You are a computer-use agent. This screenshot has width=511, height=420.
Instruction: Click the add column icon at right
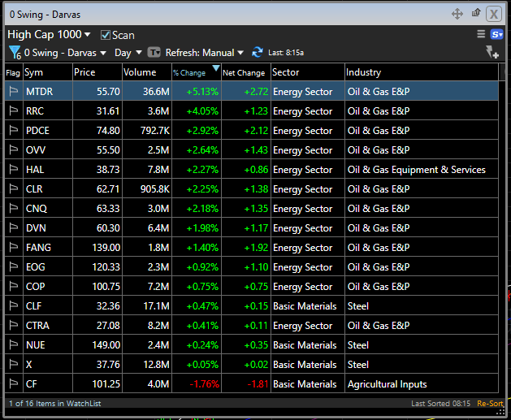[492, 53]
